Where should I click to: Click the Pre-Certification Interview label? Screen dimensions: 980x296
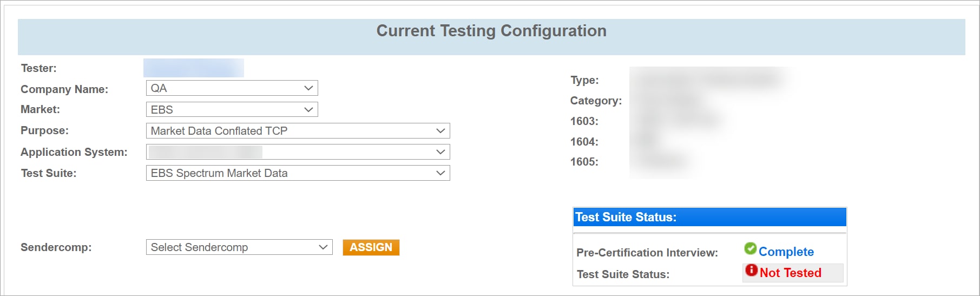pyautogui.click(x=647, y=253)
